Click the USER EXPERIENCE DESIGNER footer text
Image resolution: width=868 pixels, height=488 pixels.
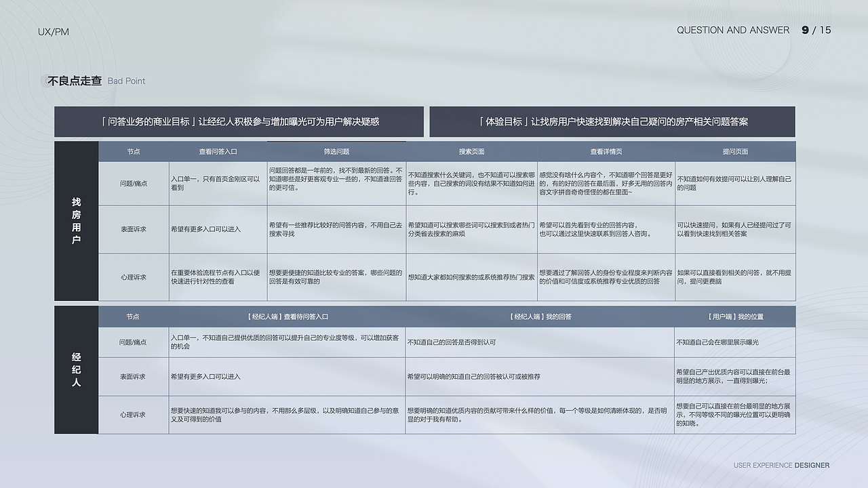click(781, 466)
